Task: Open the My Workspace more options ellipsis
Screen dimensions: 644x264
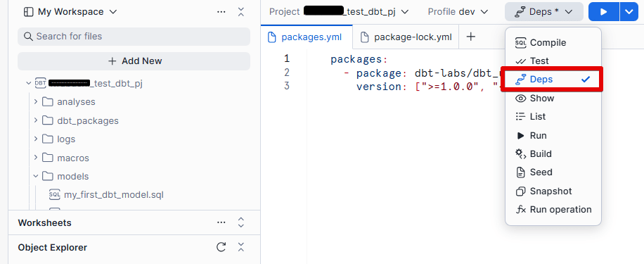Action: pos(221,12)
